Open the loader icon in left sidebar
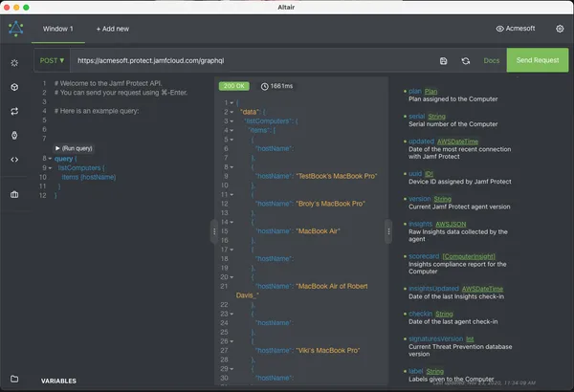The width and height of the screenshot is (574, 392). pos(14,63)
